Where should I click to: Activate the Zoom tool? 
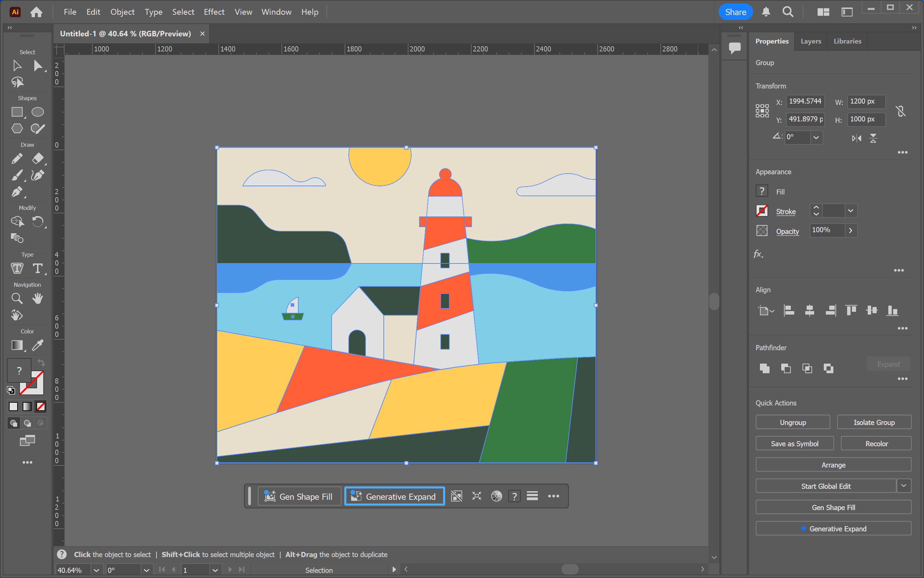point(17,298)
